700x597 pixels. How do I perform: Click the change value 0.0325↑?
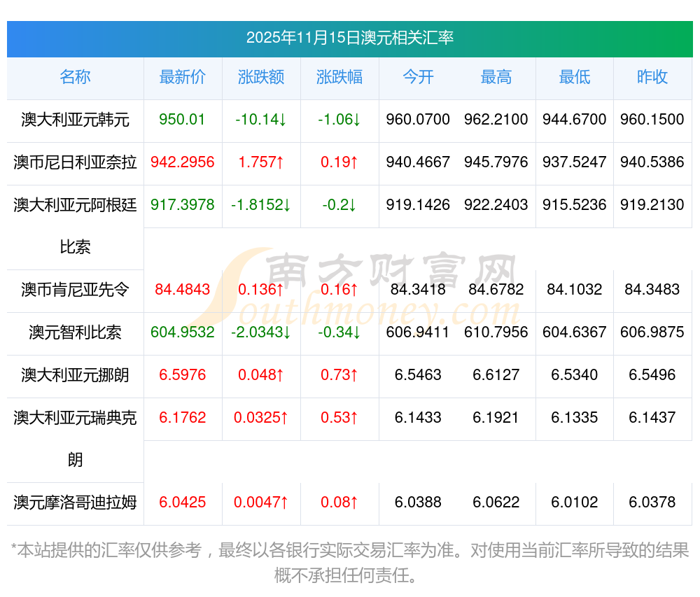(260, 418)
